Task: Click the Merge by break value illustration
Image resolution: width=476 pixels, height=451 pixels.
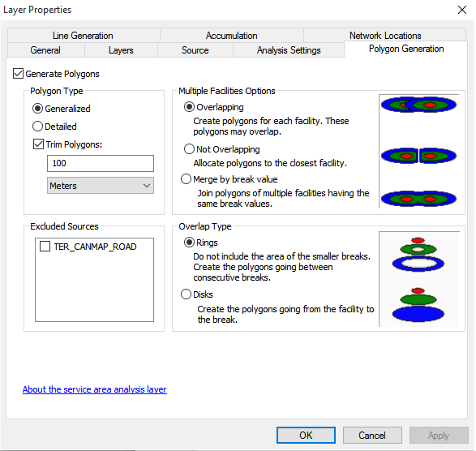Action: click(x=418, y=200)
